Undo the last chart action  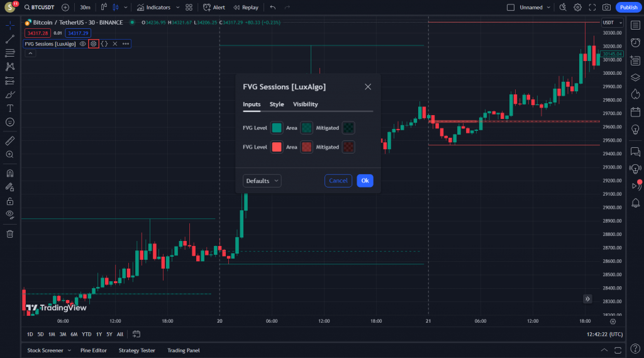pyautogui.click(x=273, y=8)
